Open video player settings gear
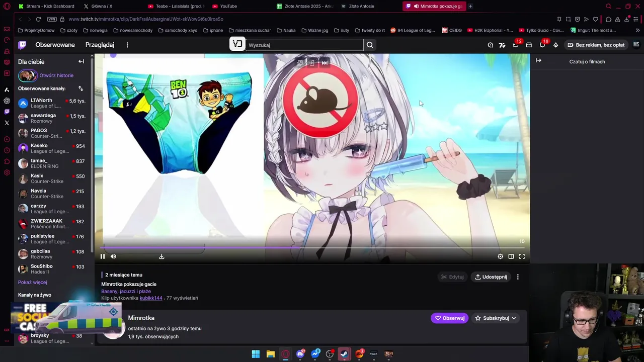This screenshot has height=362, width=644. pos(500,256)
